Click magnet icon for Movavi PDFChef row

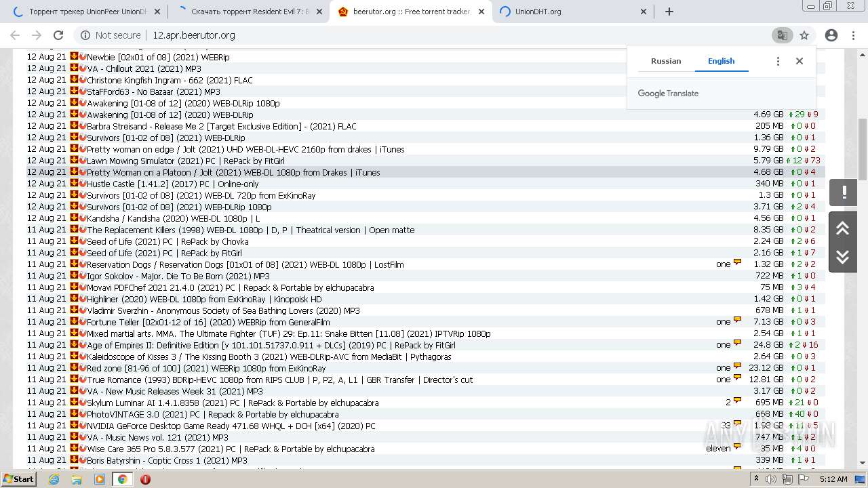(83, 287)
